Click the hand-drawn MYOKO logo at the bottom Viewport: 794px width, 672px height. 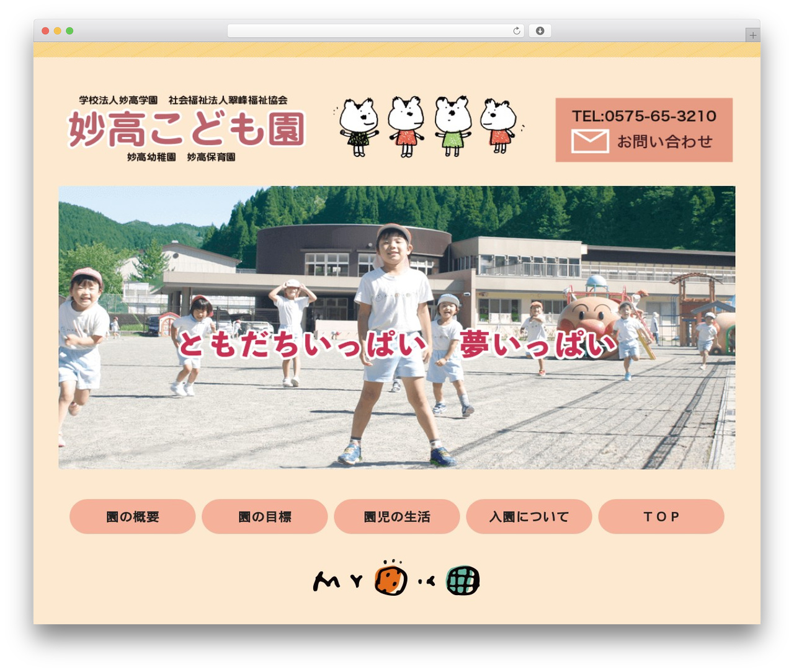pyautogui.click(x=396, y=578)
